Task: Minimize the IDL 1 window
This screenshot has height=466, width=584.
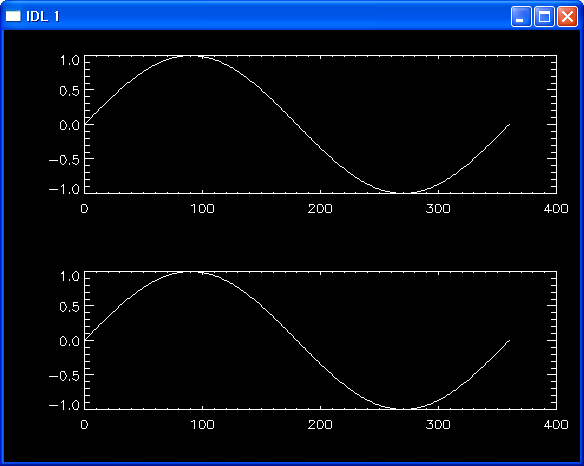Action: click(x=521, y=16)
